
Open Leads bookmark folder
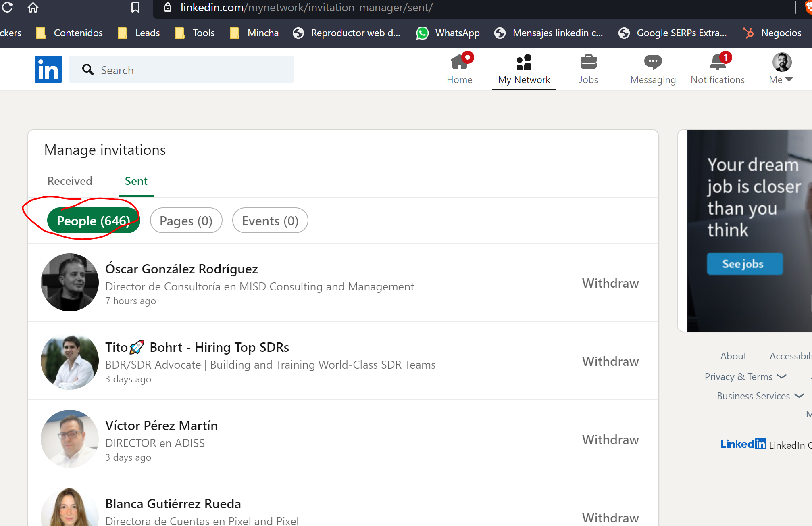139,33
